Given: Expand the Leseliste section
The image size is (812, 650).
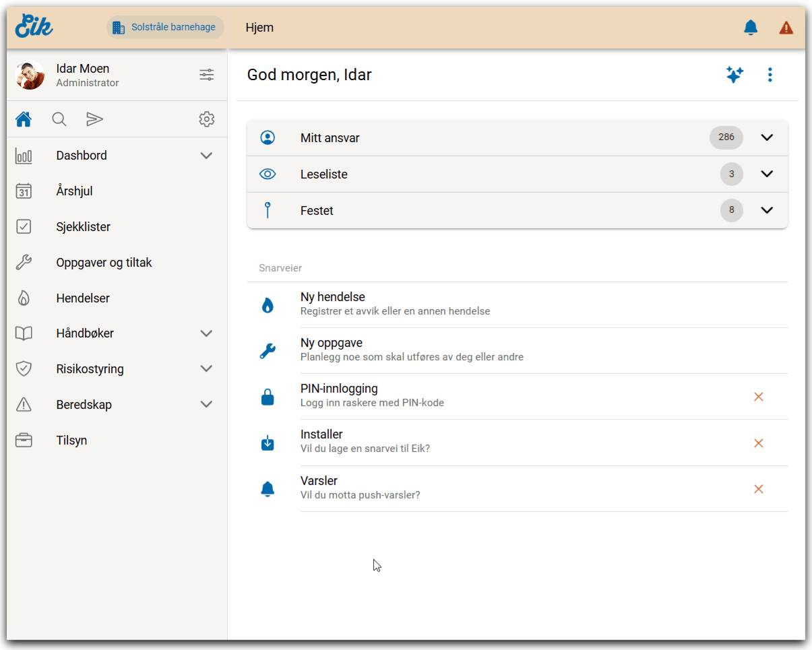Looking at the screenshot, I should (x=766, y=174).
